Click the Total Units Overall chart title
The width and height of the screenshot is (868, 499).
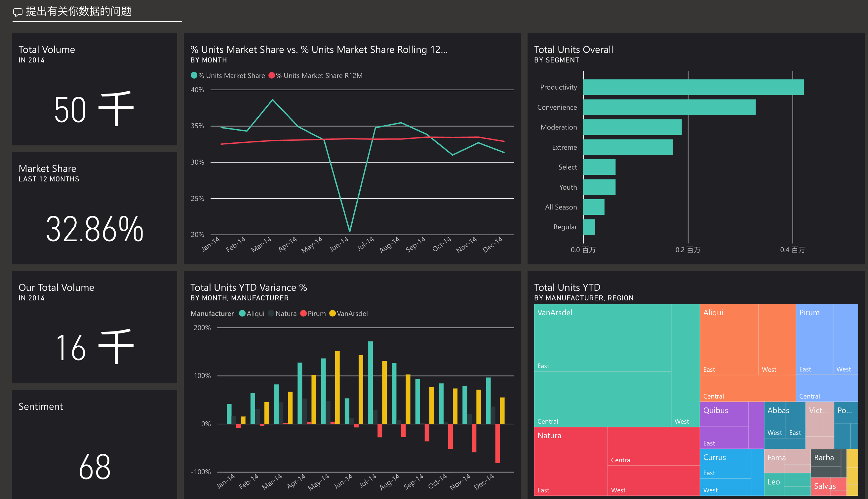tap(573, 49)
